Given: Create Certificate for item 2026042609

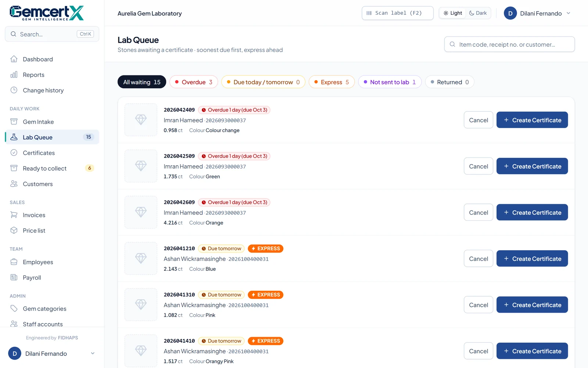Looking at the screenshot, I should (x=532, y=212).
